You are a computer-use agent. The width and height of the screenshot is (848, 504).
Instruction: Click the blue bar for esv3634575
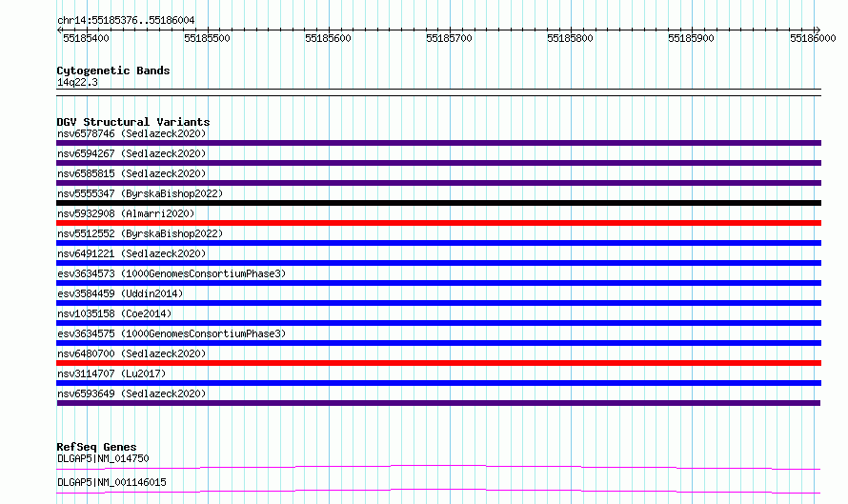click(438, 343)
